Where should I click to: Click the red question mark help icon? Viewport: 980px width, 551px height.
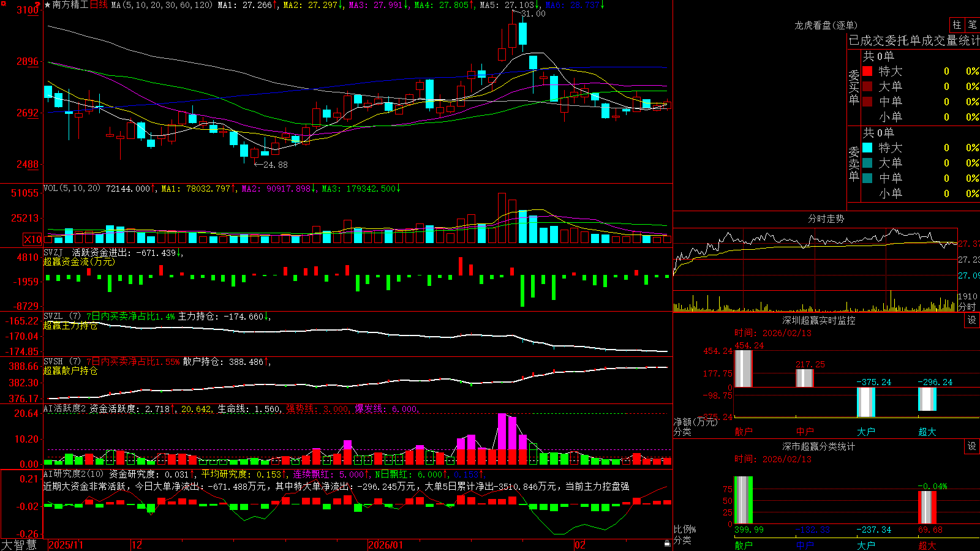pos(38,5)
